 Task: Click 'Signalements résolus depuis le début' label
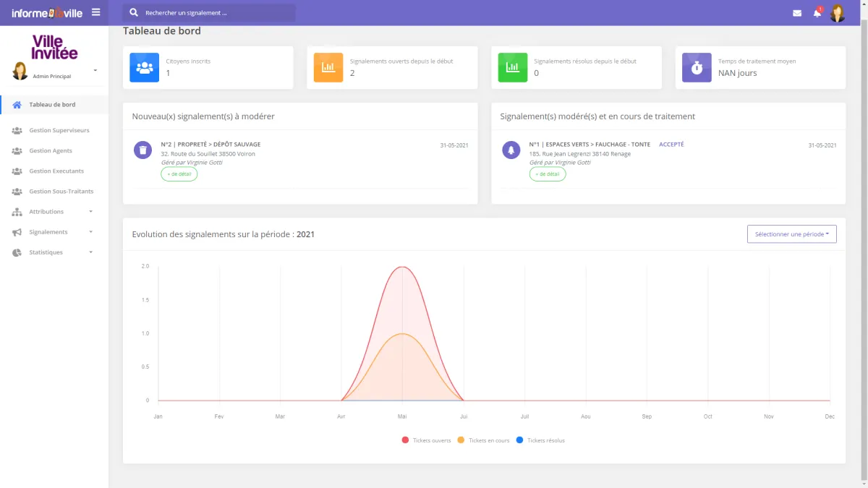[x=585, y=61]
